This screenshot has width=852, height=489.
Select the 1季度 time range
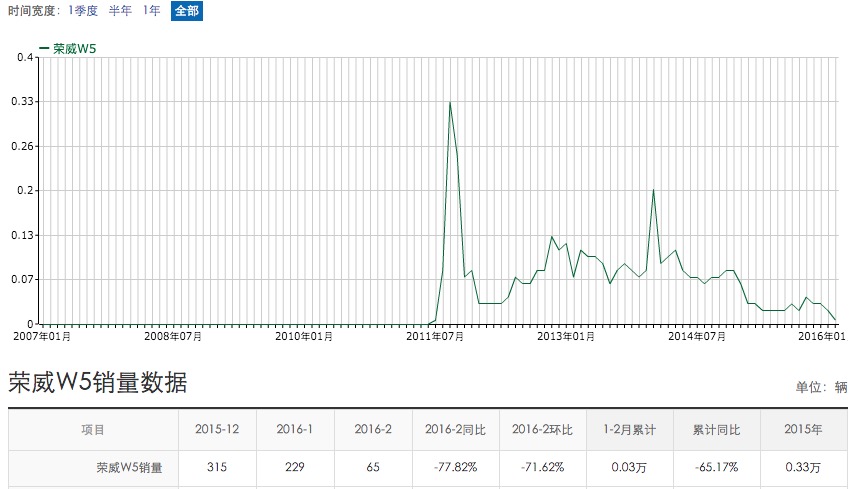(x=83, y=11)
